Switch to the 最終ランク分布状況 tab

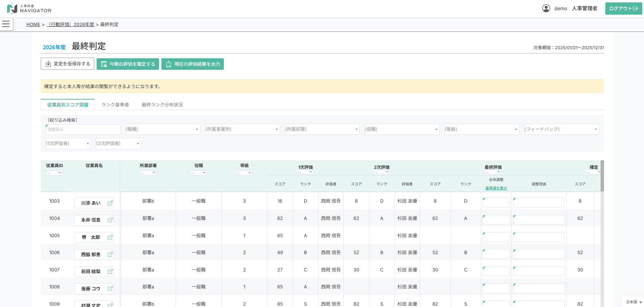click(162, 105)
